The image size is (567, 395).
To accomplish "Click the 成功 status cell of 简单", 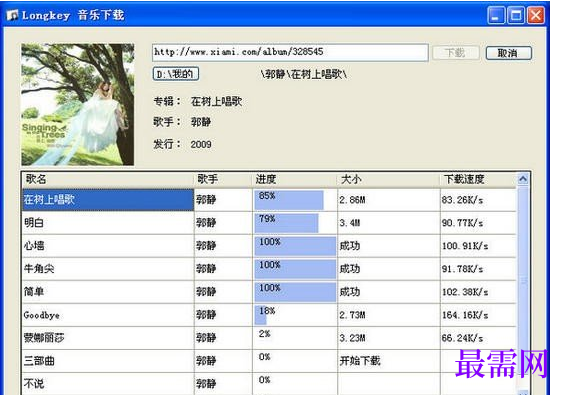I will tap(389, 292).
